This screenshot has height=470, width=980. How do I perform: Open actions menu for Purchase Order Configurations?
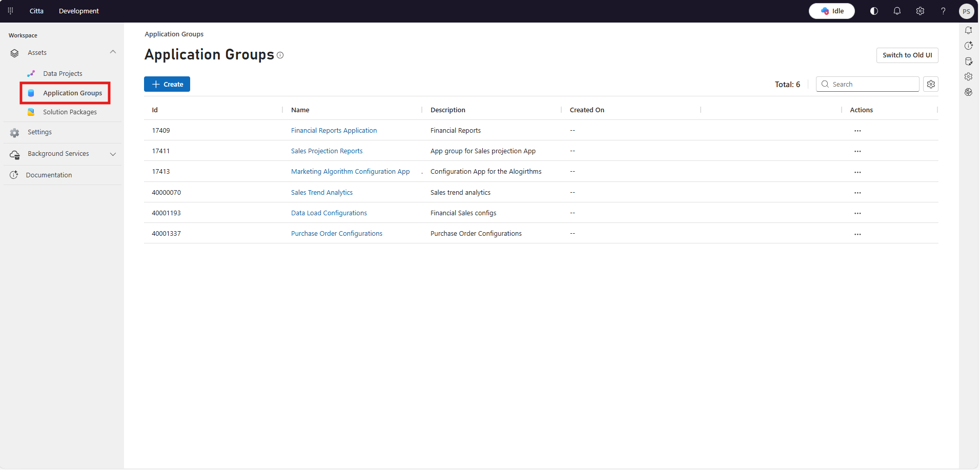tap(857, 234)
